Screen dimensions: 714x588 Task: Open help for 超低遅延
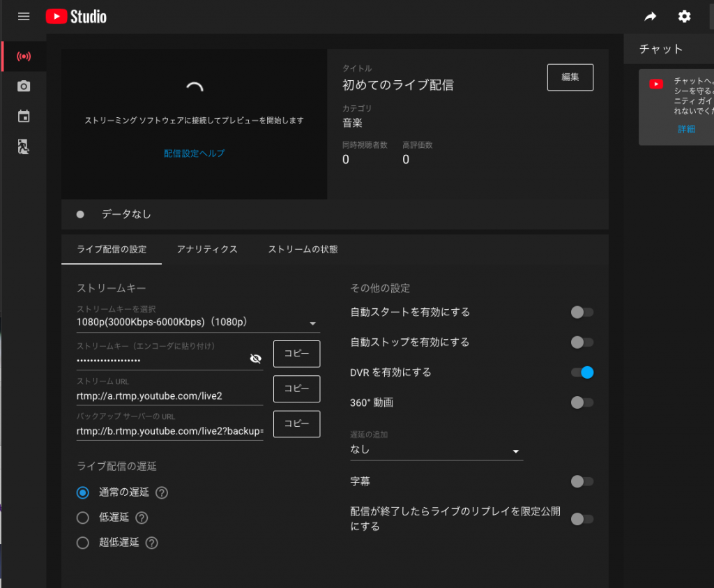(151, 543)
